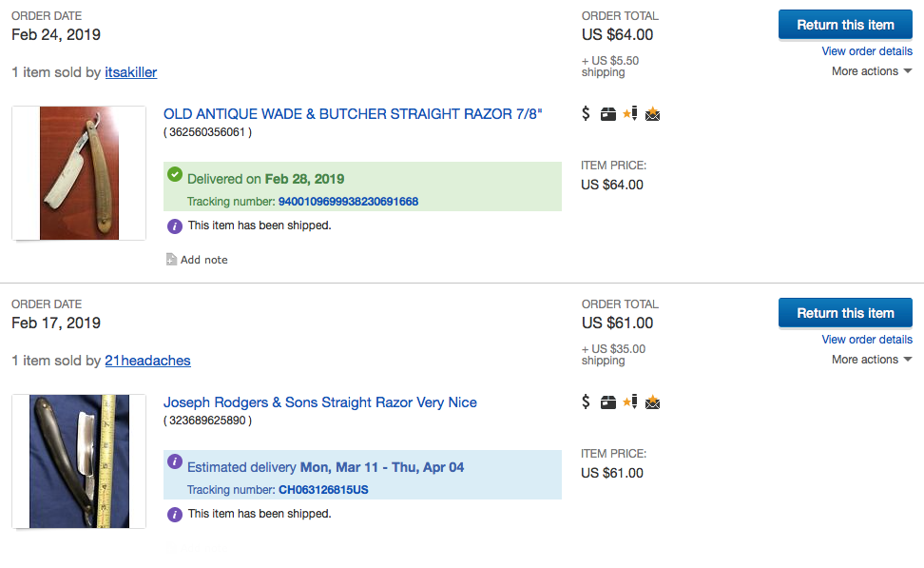Click the paid dollar icon for Joseph Rodgers order
Image resolution: width=924 pixels, height=568 pixels.
(x=587, y=402)
